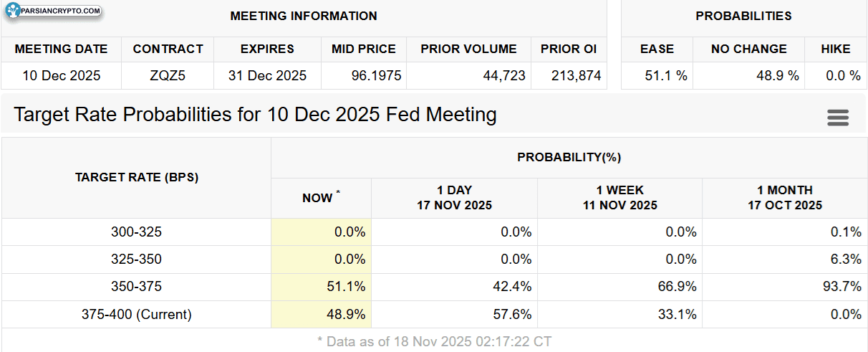Select the 300-325 target rate row
Image resolution: width=868 pixels, height=352 pixels.
coord(434,232)
